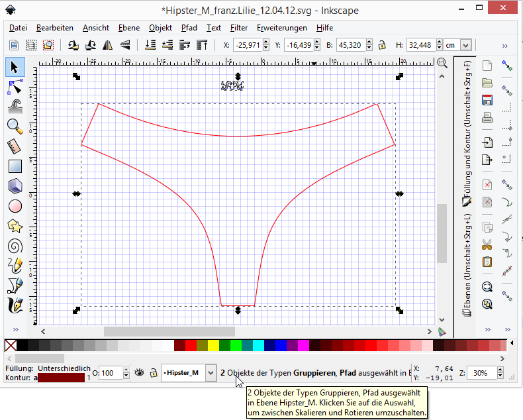
Task: Click the Print document icon
Action: point(487,118)
